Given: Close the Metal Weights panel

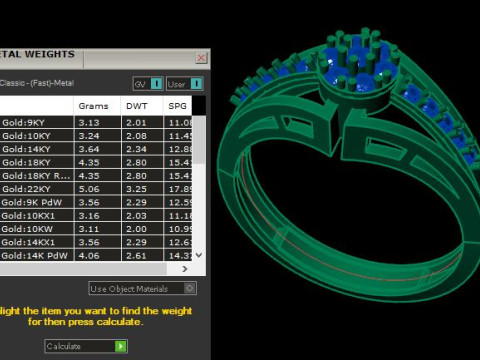Looking at the screenshot, I should click(201, 58).
